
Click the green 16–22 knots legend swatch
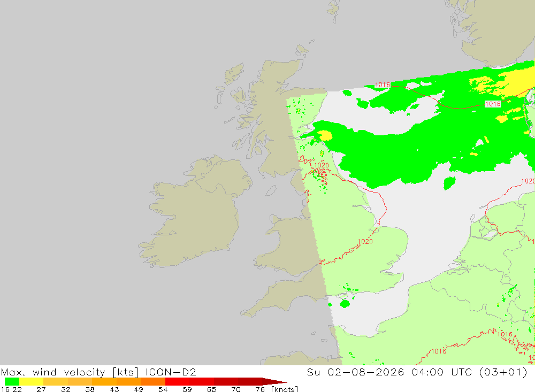coord(12,381)
